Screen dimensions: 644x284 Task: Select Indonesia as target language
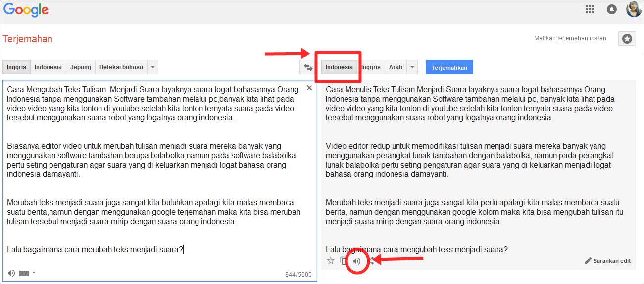tap(339, 67)
